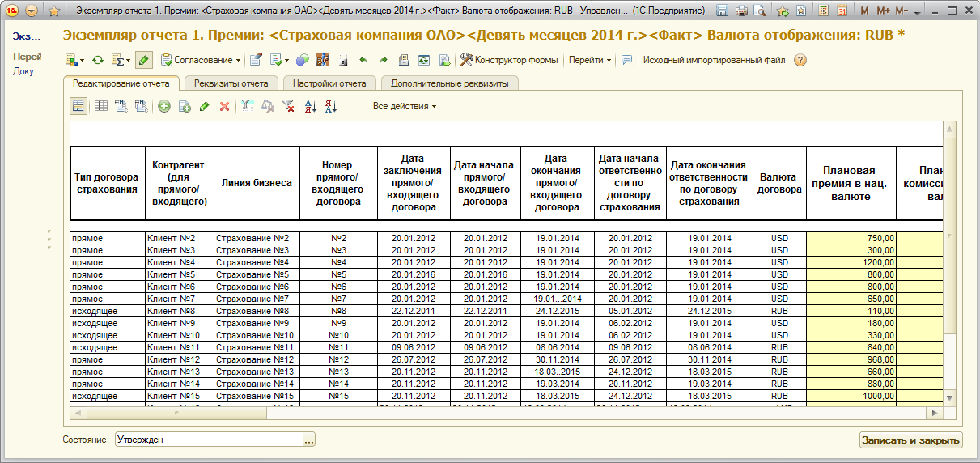Click the help question mark icon
Viewport: 980px width, 463px height.
point(800,60)
